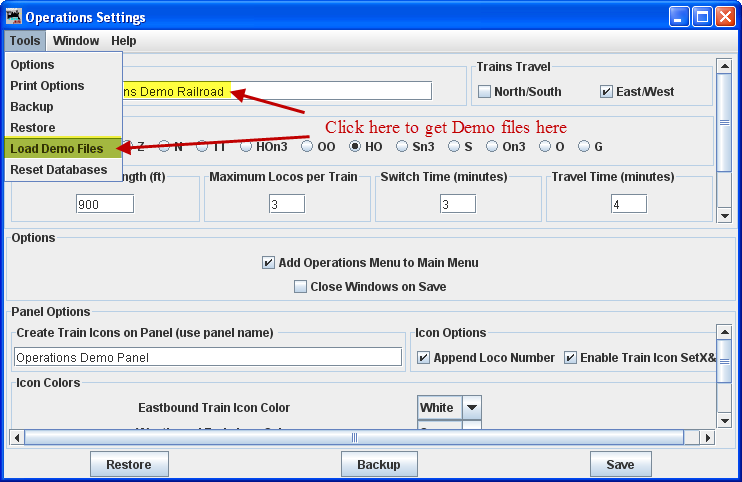Select the Sn3 scale radio button
The width and height of the screenshot is (742, 482).
click(403, 146)
